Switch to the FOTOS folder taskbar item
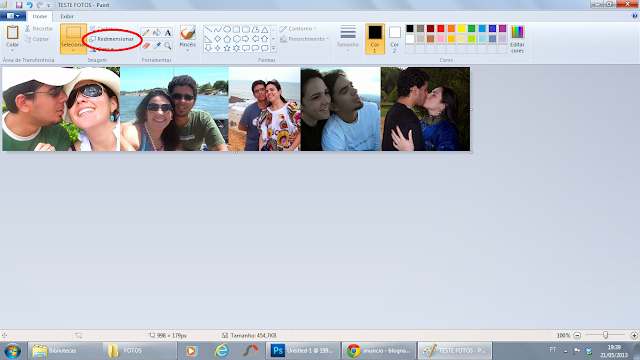Viewport: 640px width, 360px height. coord(139,351)
